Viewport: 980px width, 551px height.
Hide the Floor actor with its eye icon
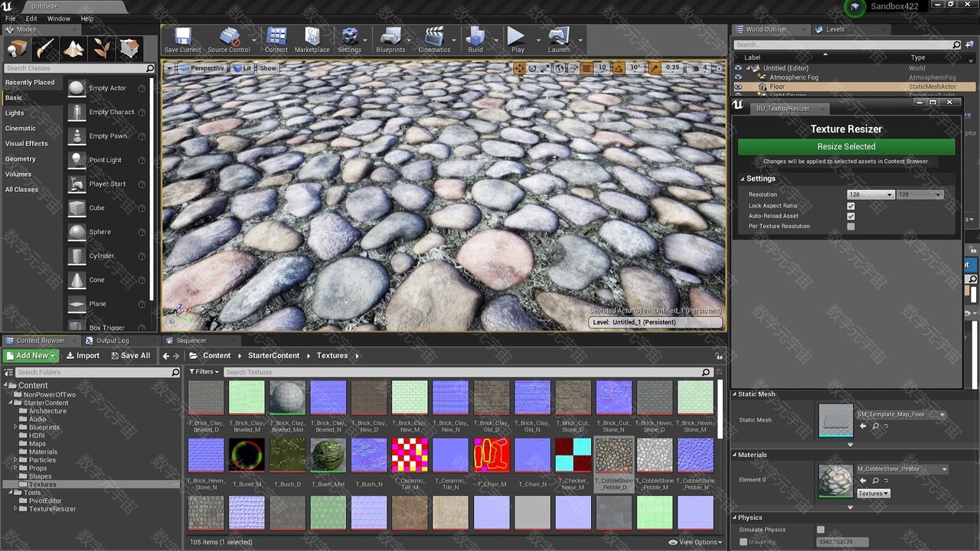[x=738, y=86]
